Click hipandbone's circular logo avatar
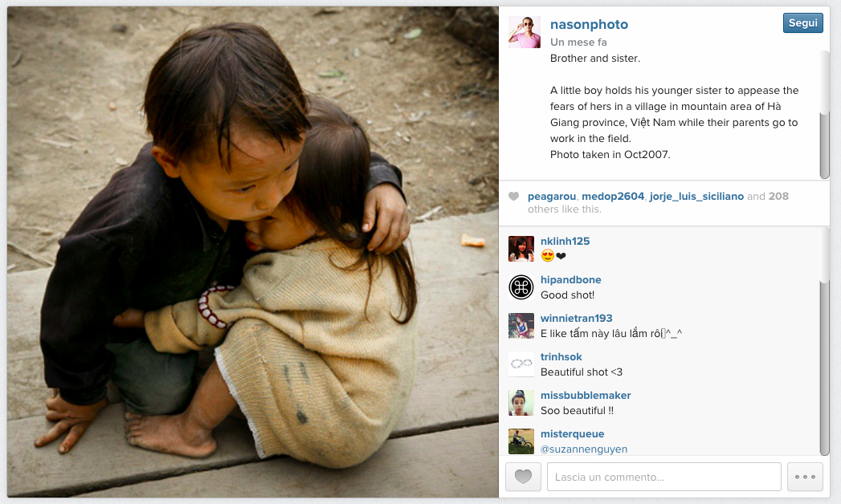Screen dimensions: 841x504 521,287
